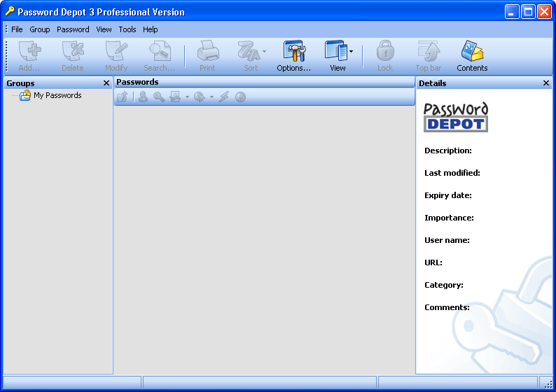
Task: Click the URL: label
Action: coord(433,262)
